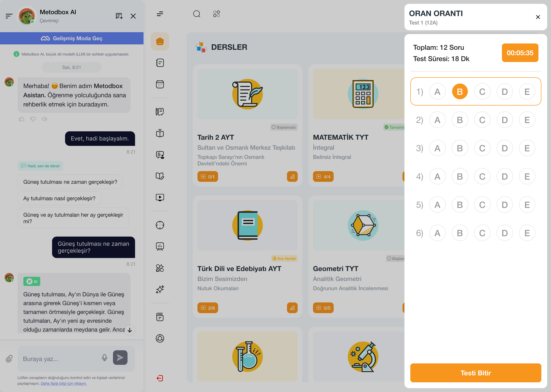Select answer B for question 4

(460, 176)
